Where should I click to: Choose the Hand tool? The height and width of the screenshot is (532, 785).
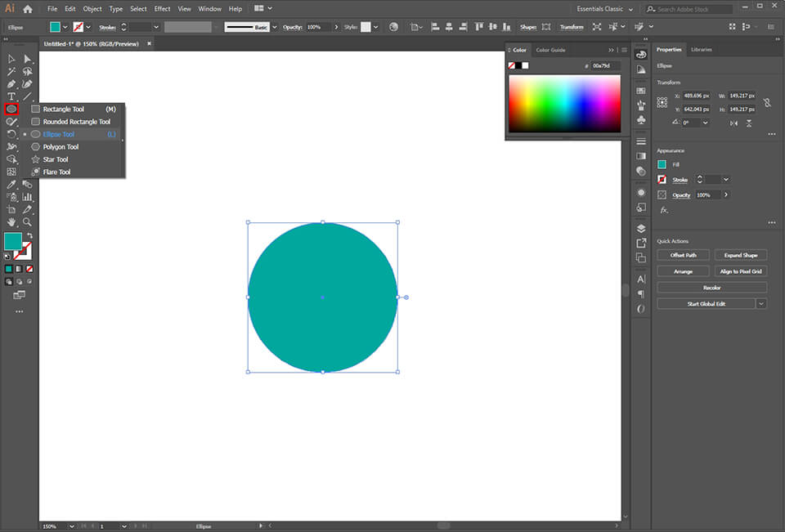(x=11, y=221)
